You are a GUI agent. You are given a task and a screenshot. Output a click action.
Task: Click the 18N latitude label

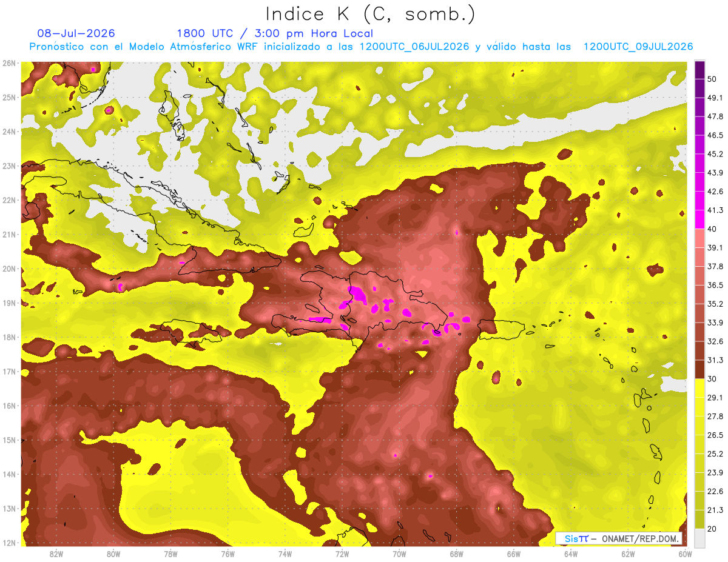pyautogui.click(x=9, y=337)
